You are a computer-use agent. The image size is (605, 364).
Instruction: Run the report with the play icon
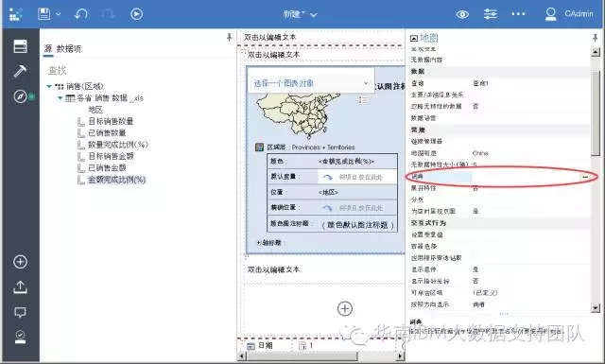tap(136, 14)
